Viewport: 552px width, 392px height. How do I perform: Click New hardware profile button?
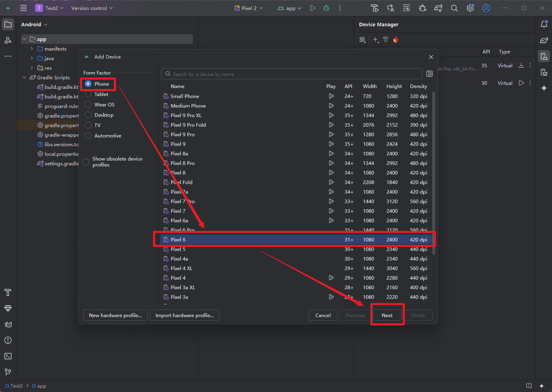pos(115,315)
